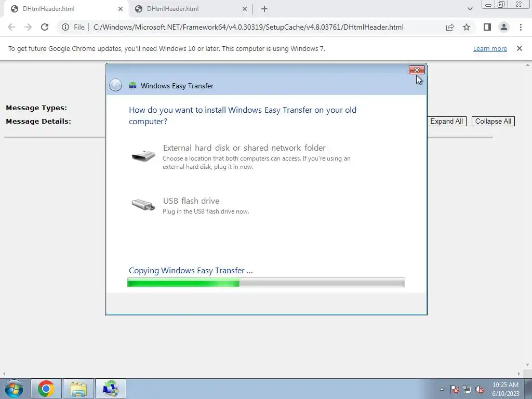Screen dimensions: 532x399
Task: Open a new tab with plus
Action: tap(264, 9)
